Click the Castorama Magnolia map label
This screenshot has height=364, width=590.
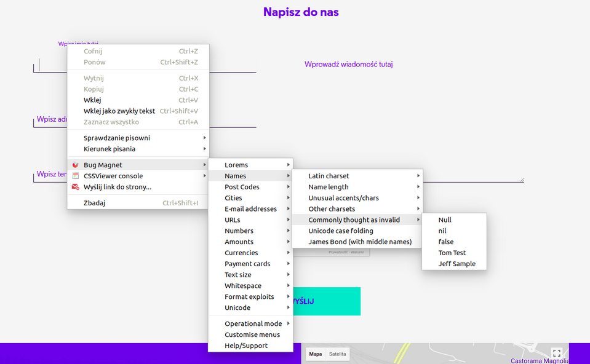coord(540,360)
